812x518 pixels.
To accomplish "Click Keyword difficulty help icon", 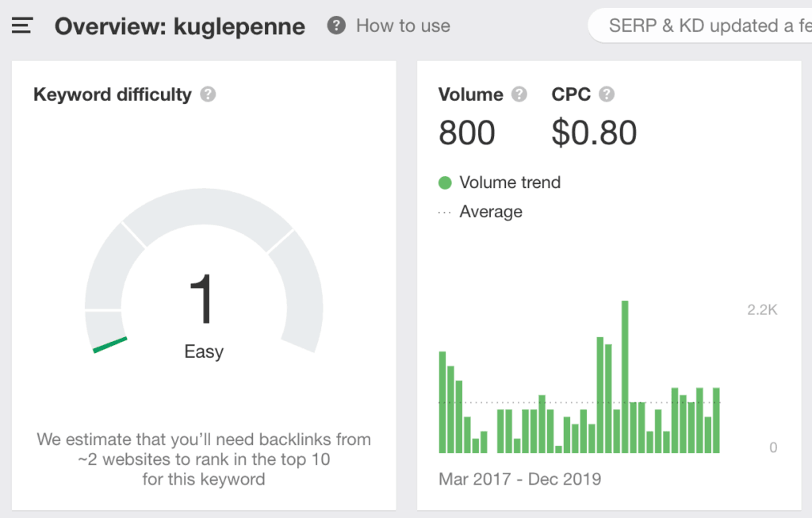I will pyautogui.click(x=208, y=94).
